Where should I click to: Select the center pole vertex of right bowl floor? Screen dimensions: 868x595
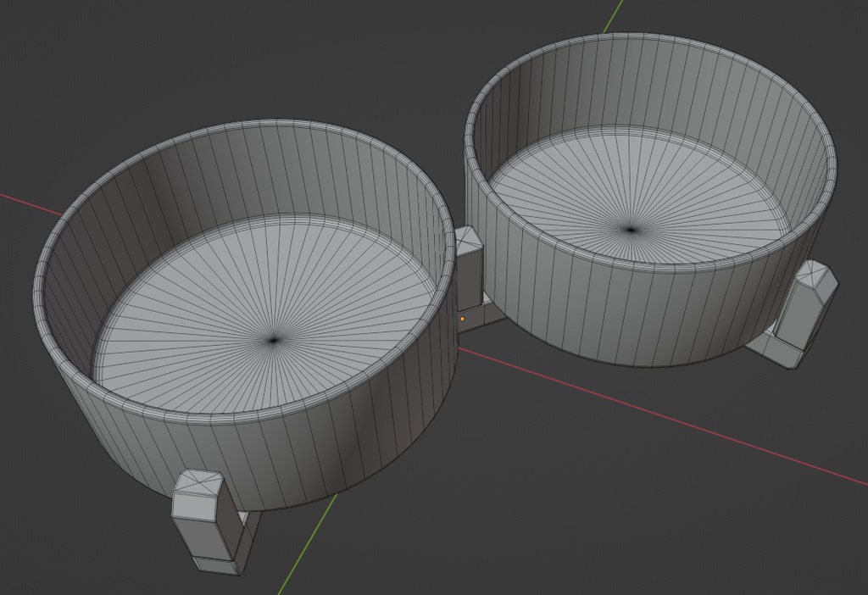[x=631, y=229]
